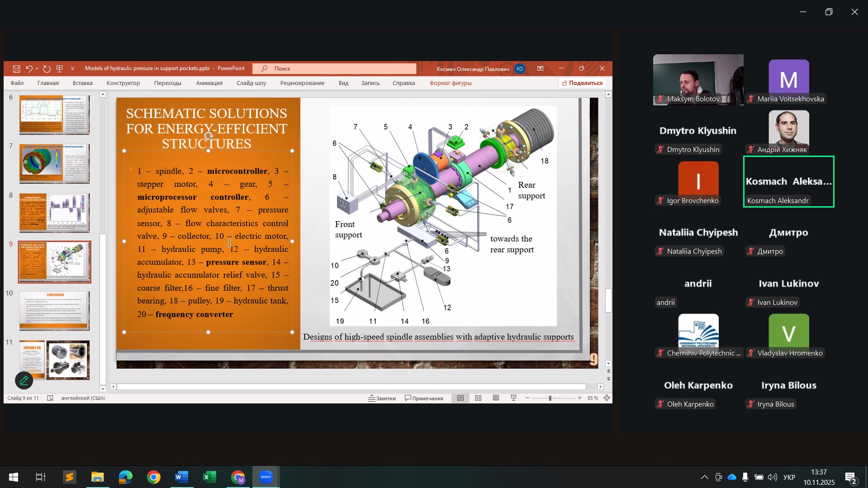
Task: Open the Формат фигуры ribbon tab
Action: pos(450,83)
